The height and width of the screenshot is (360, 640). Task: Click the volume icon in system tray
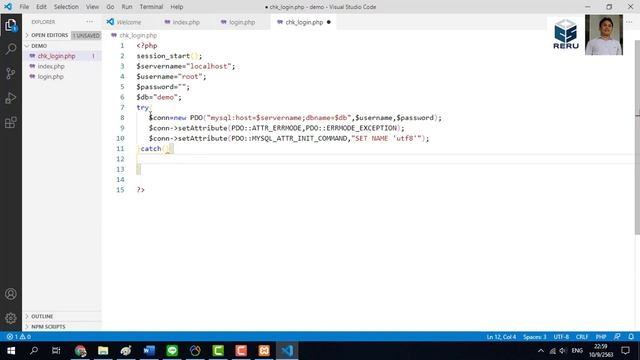coord(563,351)
